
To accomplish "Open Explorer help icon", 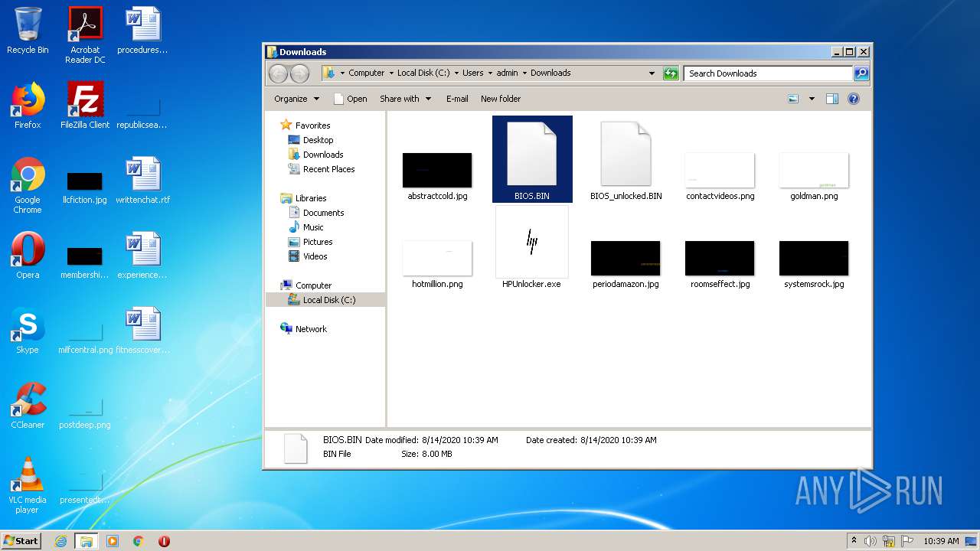I will click(854, 99).
